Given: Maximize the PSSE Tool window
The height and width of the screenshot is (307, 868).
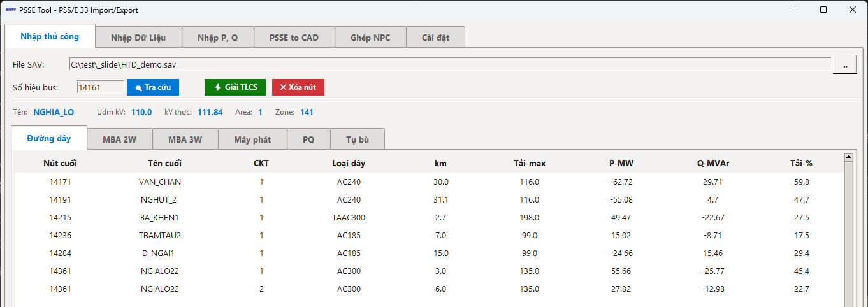Looking at the screenshot, I should coord(823,10).
